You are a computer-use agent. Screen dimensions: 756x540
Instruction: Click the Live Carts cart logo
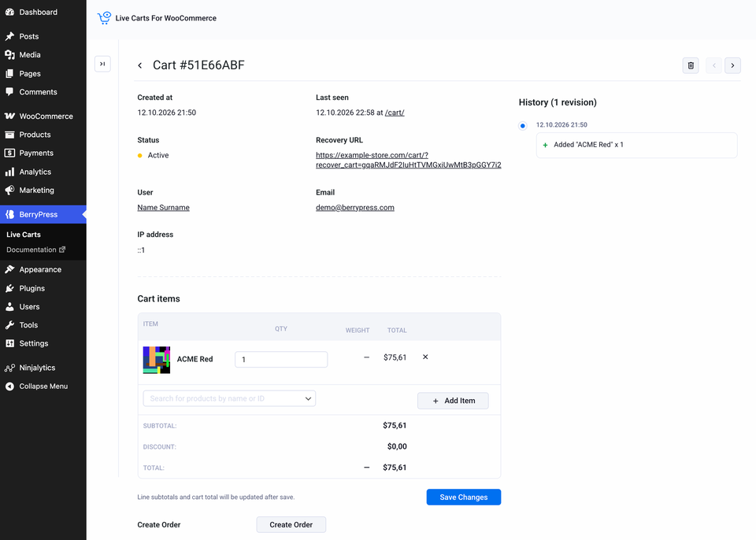[x=104, y=18]
